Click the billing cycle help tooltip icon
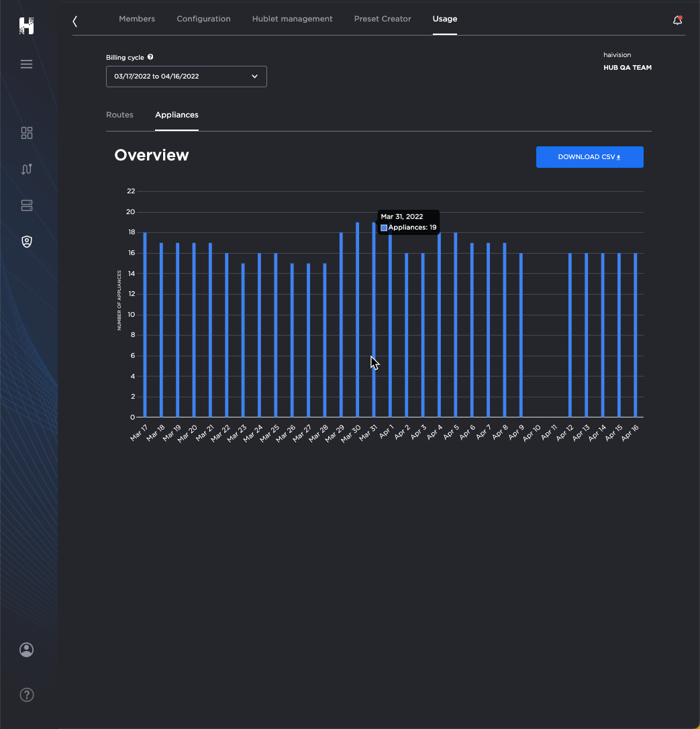Viewport: 700px width, 729px height. pos(149,57)
